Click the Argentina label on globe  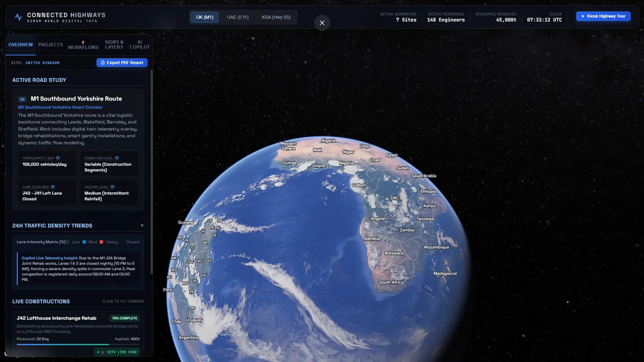pos(188,338)
